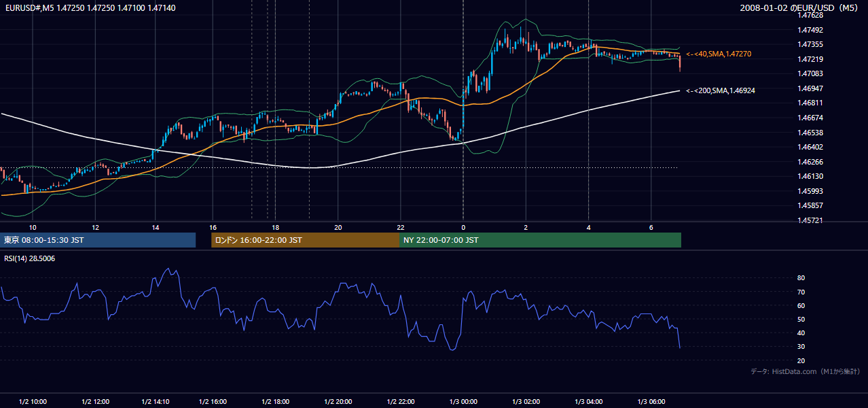The height and width of the screenshot is (408, 868).
Task: Click RSI scale value 70
Action: 801,292
